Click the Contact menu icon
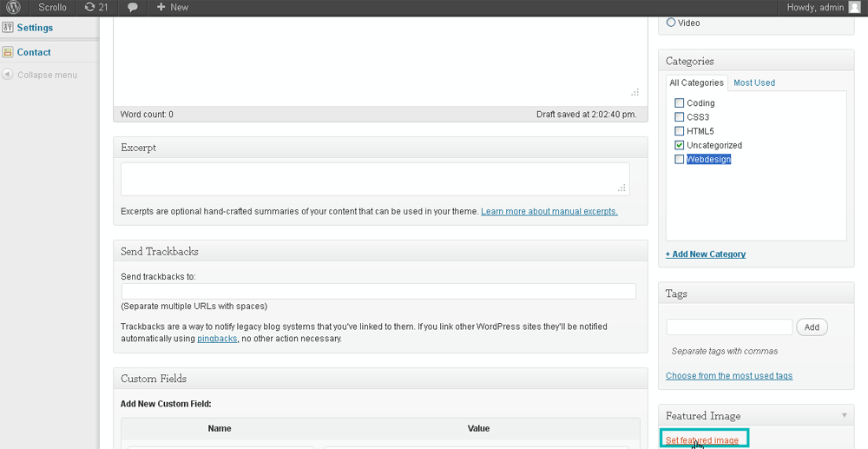This screenshot has height=449, width=868. click(8, 52)
